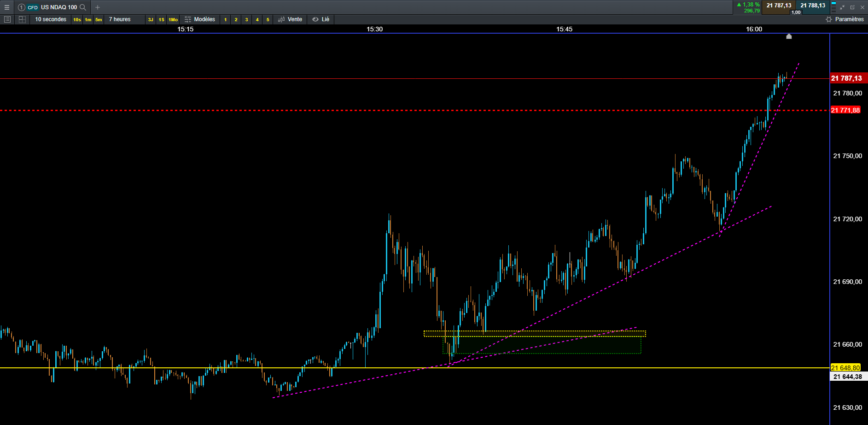Click the instrument search magnifier icon

[83, 7]
